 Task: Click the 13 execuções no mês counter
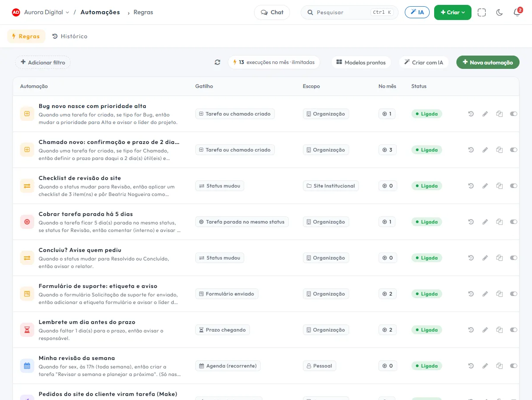click(x=274, y=62)
